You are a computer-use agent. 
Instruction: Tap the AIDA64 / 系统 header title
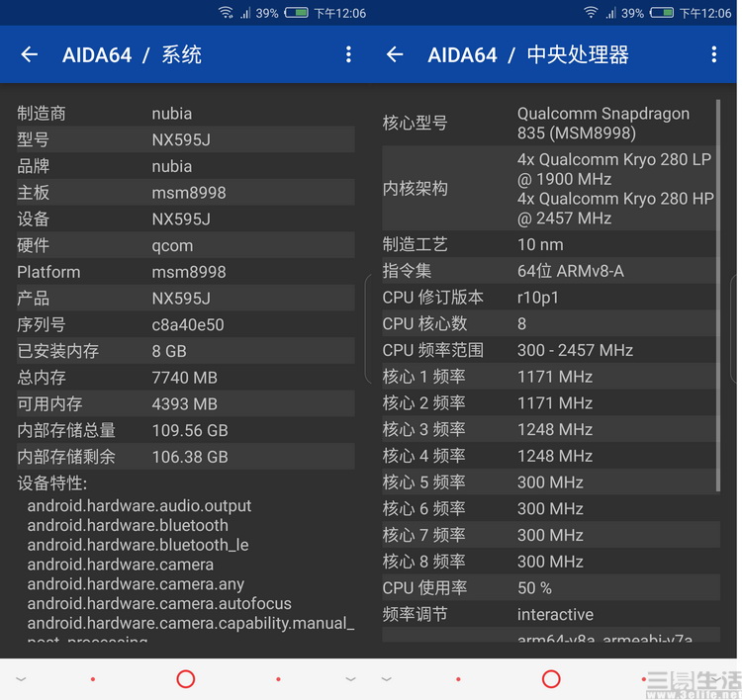(x=132, y=55)
